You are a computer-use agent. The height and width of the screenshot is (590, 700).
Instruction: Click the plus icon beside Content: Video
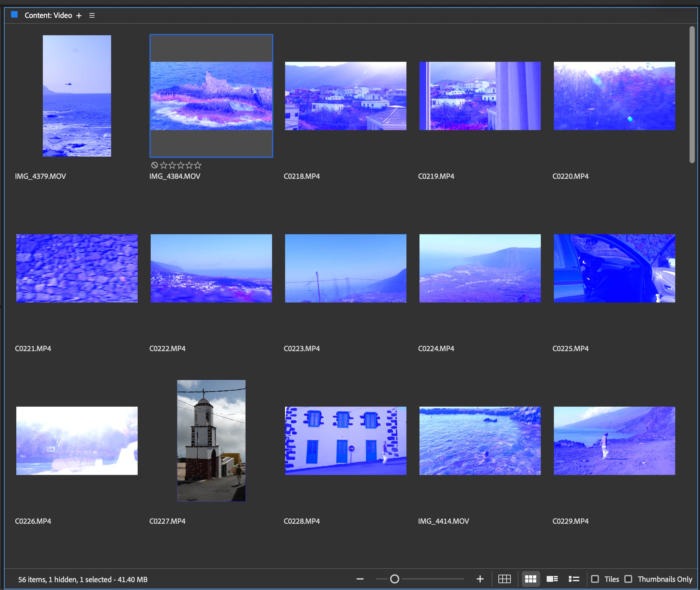[79, 16]
